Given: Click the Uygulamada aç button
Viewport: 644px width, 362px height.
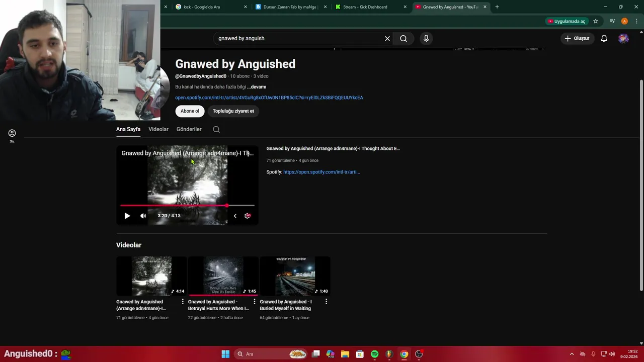Looking at the screenshot, I should [x=567, y=21].
